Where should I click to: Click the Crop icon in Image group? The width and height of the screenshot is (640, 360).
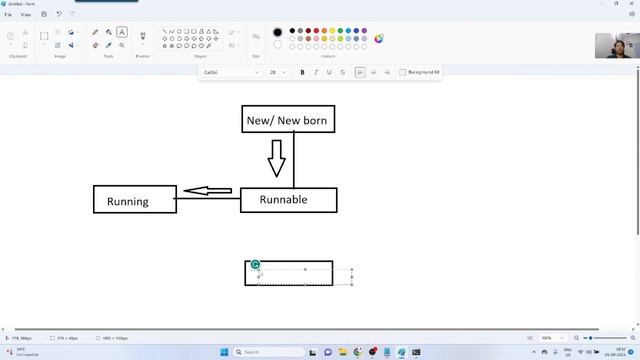58,32
